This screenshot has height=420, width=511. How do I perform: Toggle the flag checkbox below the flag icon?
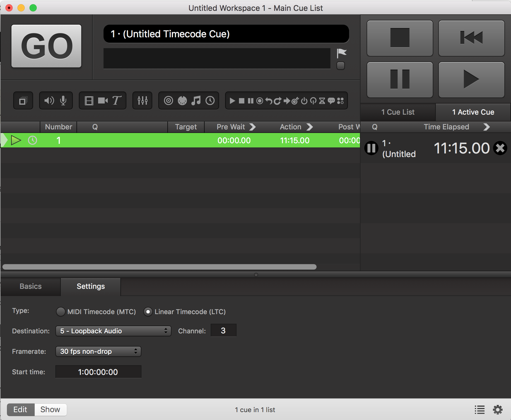341,66
